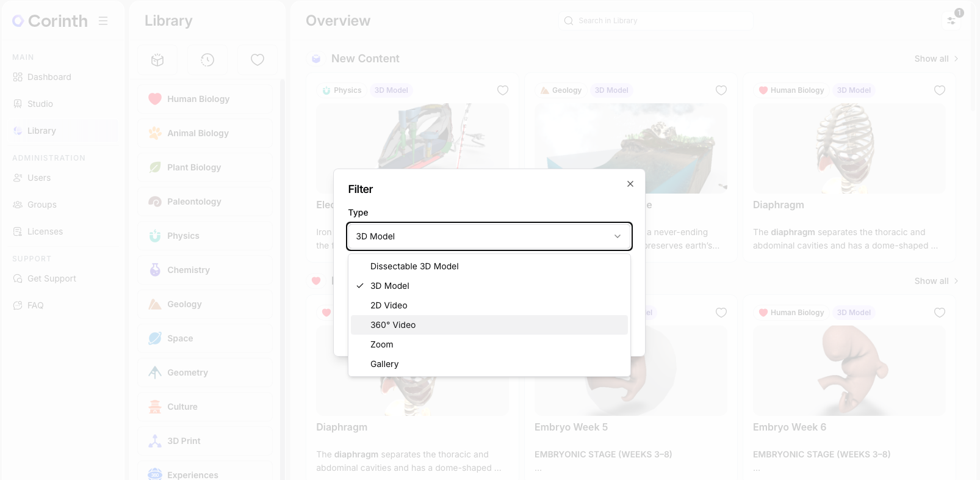Image resolution: width=980 pixels, height=480 pixels.
Task: Open Get Support page
Action: point(51,278)
